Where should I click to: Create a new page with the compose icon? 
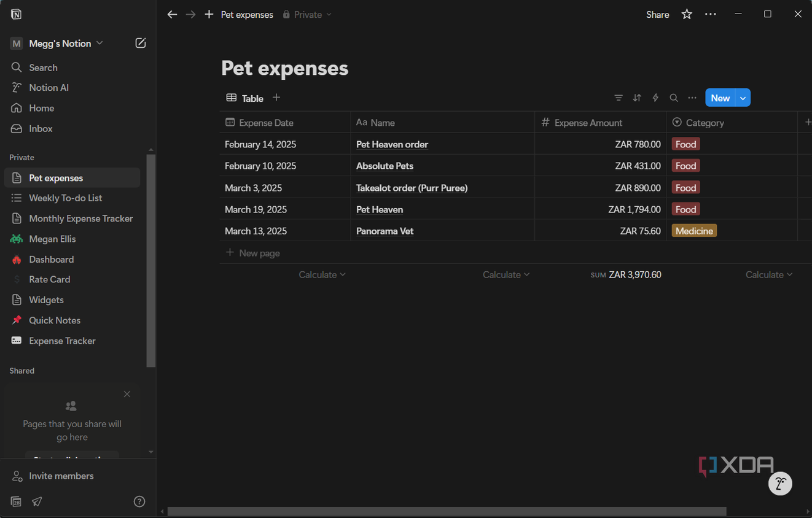click(141, 43)
